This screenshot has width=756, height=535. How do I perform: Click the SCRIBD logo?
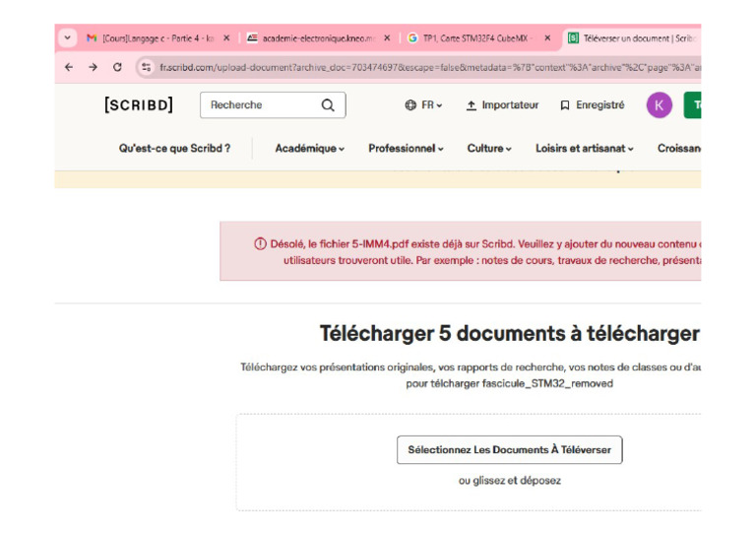[x=139, y=104]
